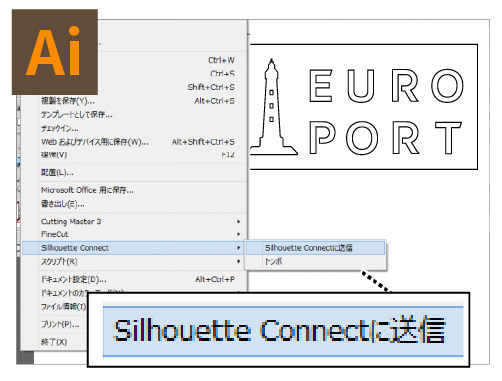This screenshot has height=381, width=502.
Task: Expand Cutting Master 3 submenu arrow
Action: point(239,221)
